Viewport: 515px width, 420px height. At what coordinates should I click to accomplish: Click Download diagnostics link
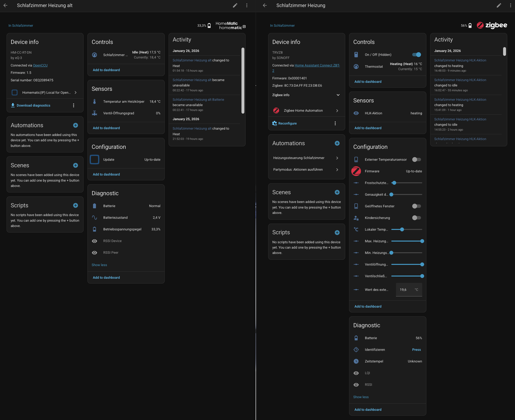pyautogui.click(x=34, y=105)
